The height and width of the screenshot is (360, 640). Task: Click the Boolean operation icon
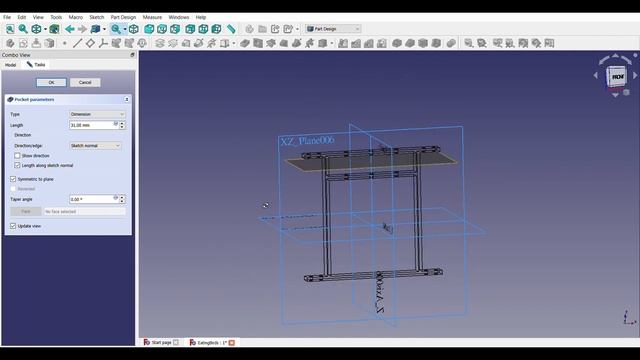(451, 43)
